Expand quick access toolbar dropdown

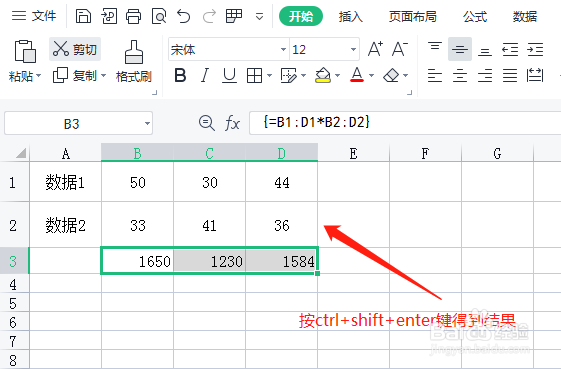(x=259, y=16)
